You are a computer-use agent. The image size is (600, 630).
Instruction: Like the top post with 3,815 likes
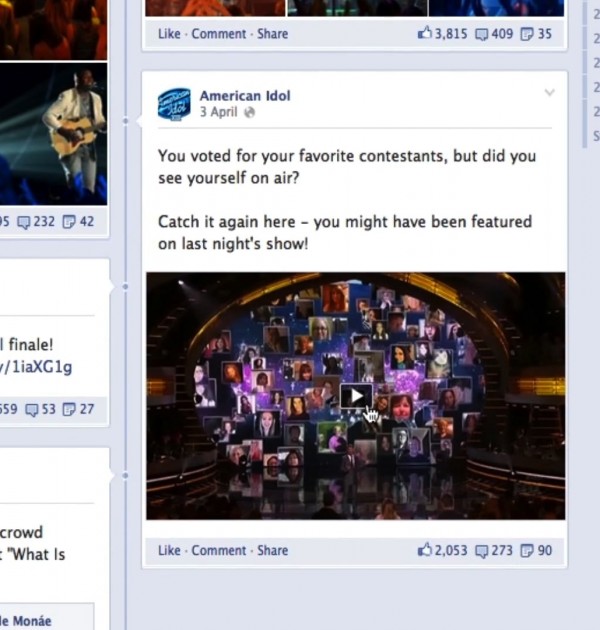pos(169,34)
